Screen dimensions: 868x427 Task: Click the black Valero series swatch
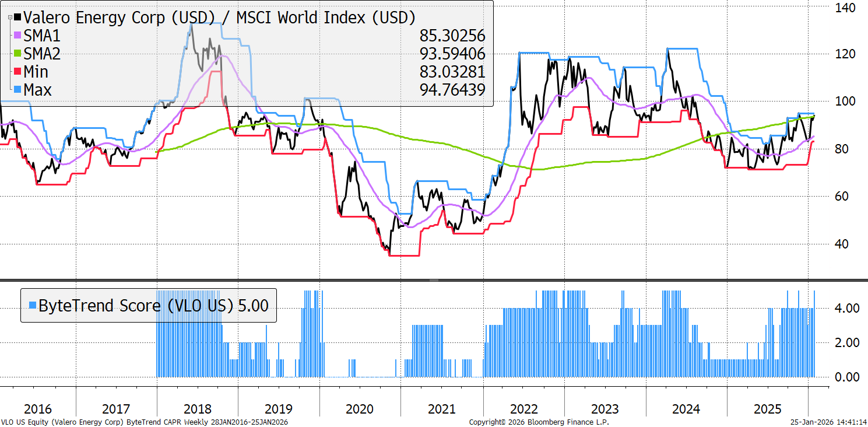(x=17, y=17)
